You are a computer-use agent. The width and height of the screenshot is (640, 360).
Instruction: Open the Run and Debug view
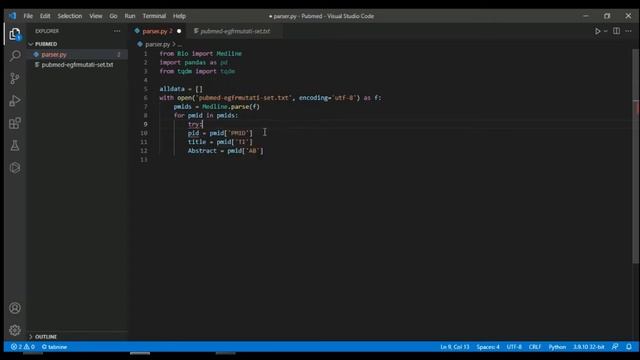click(15, 101)
